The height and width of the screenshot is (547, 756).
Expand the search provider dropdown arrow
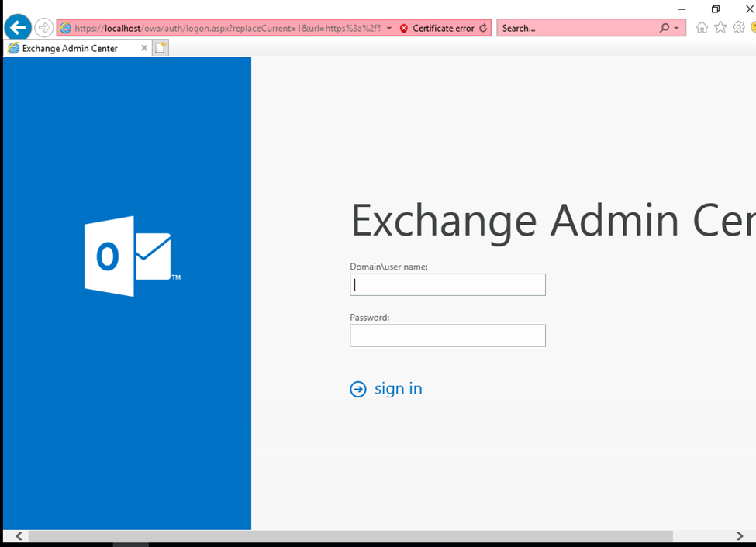677,28
